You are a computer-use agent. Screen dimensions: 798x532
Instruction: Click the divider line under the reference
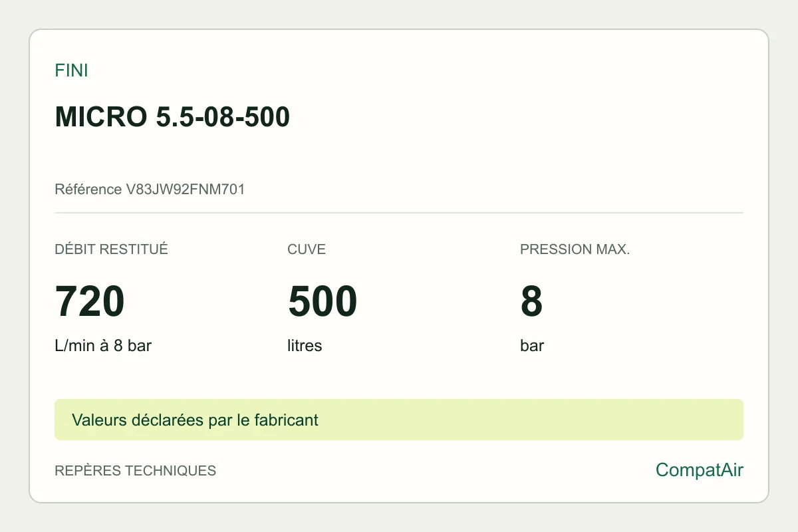click(399, 213)
